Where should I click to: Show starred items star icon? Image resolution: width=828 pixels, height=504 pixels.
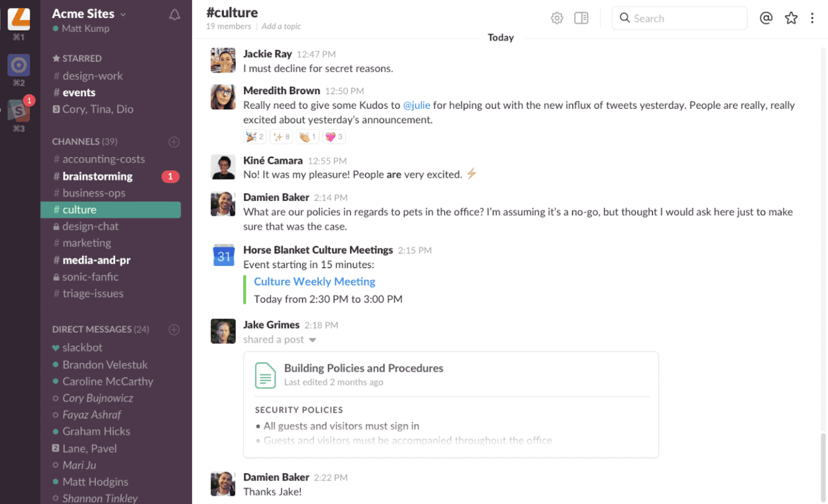point(791,18)
